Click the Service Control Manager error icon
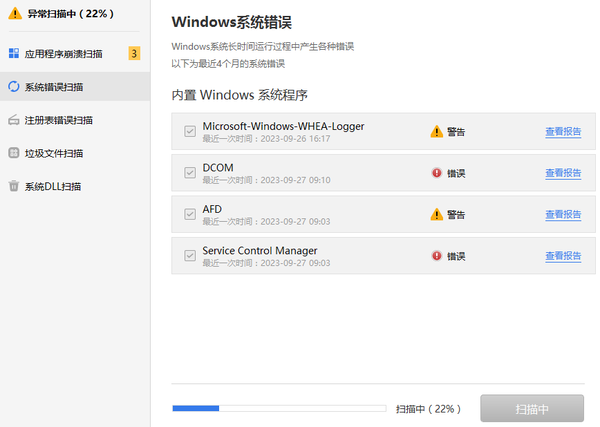This screenshot has width=600, height=427. (x=436, y=256)
